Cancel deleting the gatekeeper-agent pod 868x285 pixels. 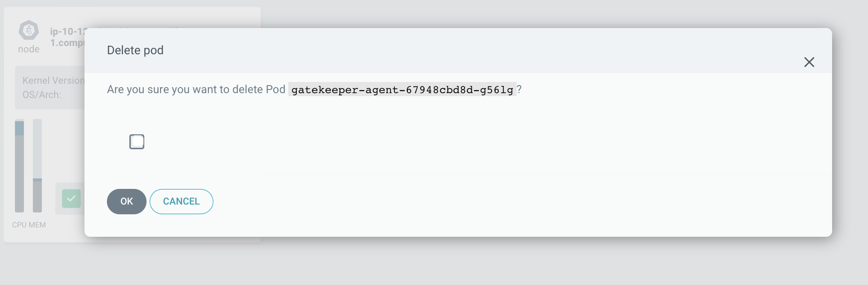click(181, 201)
